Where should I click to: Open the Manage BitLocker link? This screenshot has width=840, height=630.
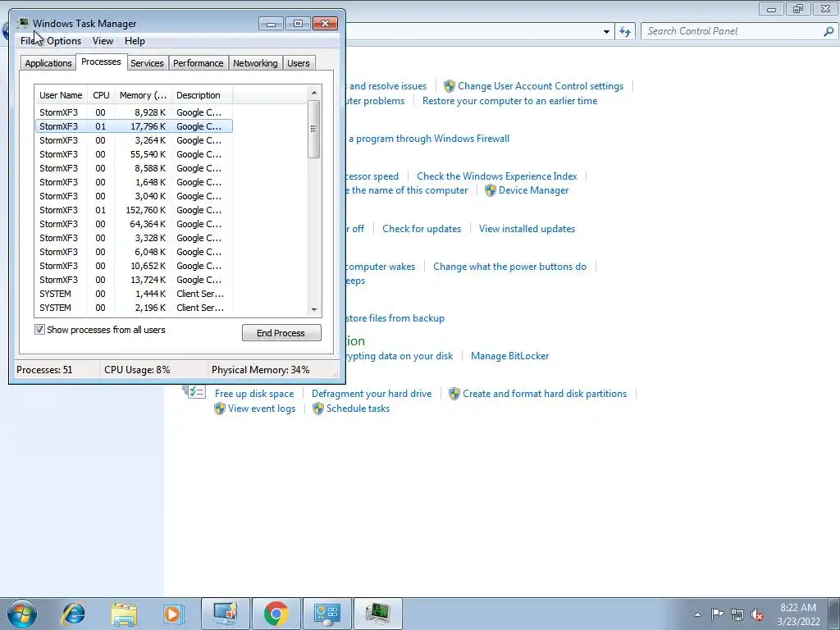click(x=509, y=356)
